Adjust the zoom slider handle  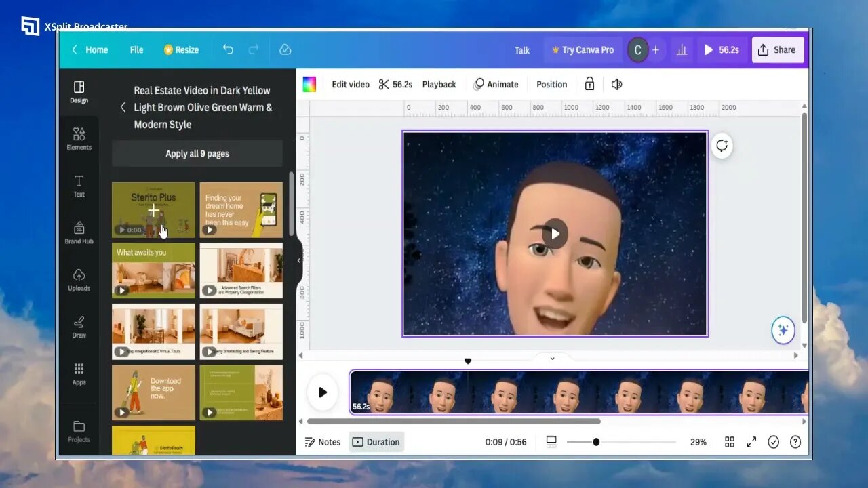pos(596,442)
